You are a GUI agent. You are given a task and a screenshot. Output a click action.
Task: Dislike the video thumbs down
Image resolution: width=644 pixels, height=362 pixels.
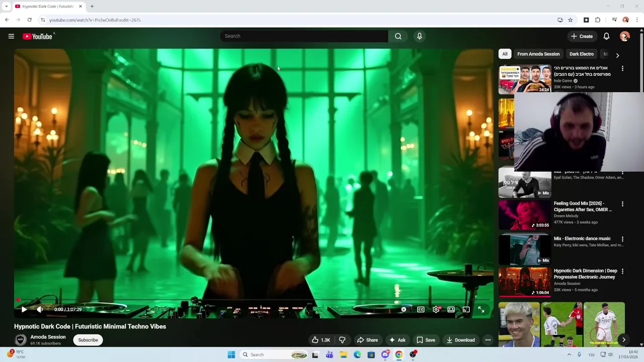tap(342, 340)
